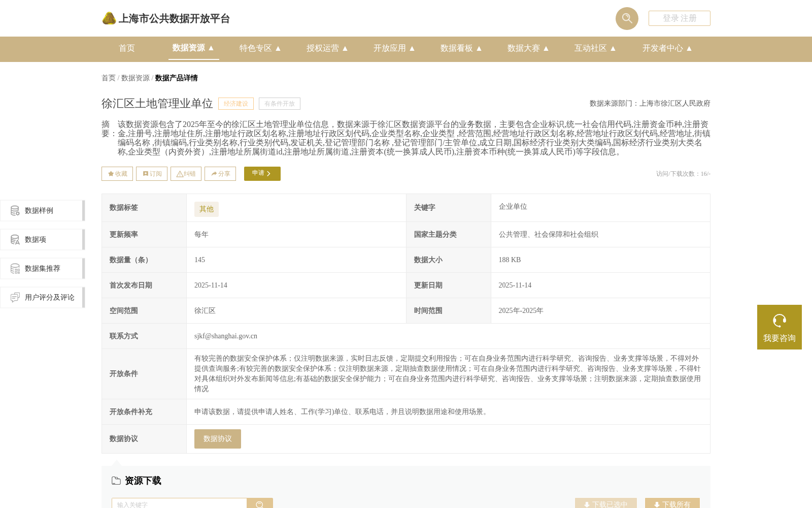Click spatial range value 徐汇区
812x508 pixels.
point(205,311)
